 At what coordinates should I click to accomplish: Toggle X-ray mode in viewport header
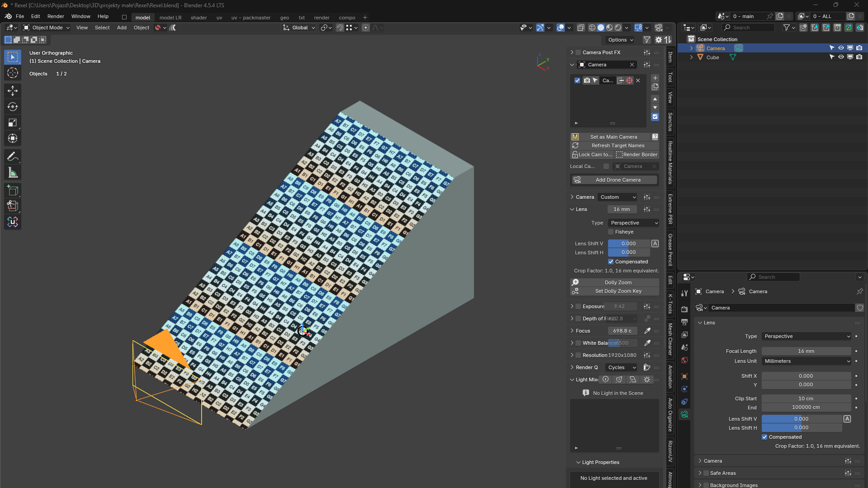click(581, 28)
